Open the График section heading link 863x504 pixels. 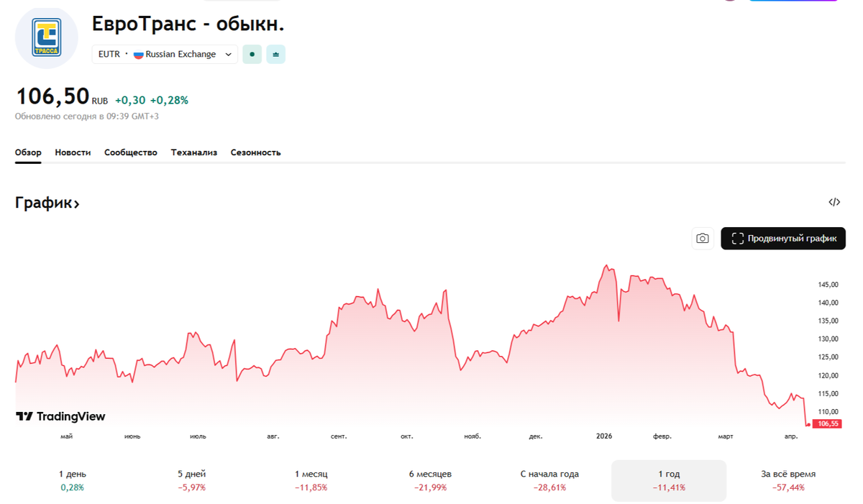coord(47,203)
